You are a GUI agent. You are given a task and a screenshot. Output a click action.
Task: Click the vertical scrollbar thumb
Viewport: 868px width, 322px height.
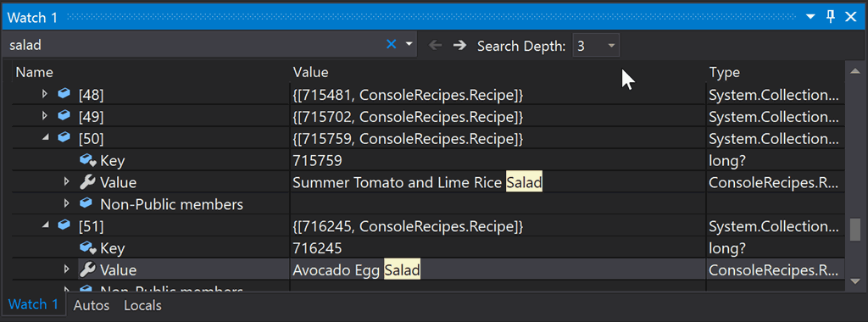[x=855, y=230]
